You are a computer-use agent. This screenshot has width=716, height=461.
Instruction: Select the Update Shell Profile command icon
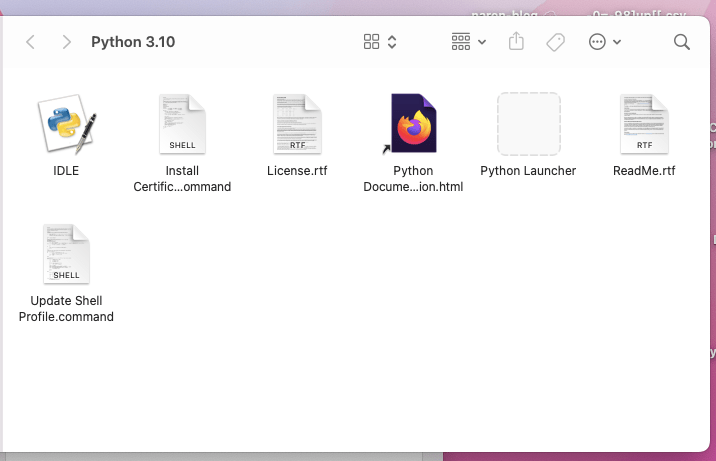click(66, 254)
